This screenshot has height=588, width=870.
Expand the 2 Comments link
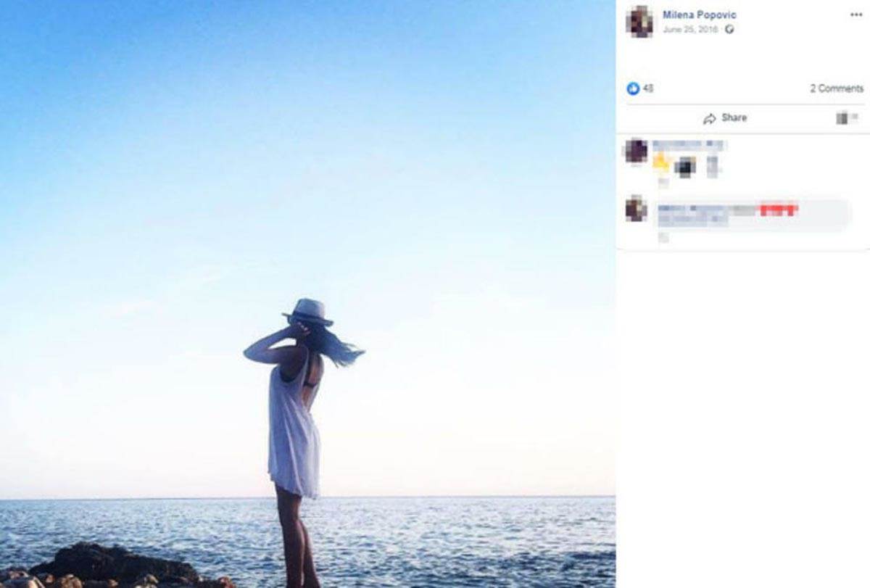[837, 88]
